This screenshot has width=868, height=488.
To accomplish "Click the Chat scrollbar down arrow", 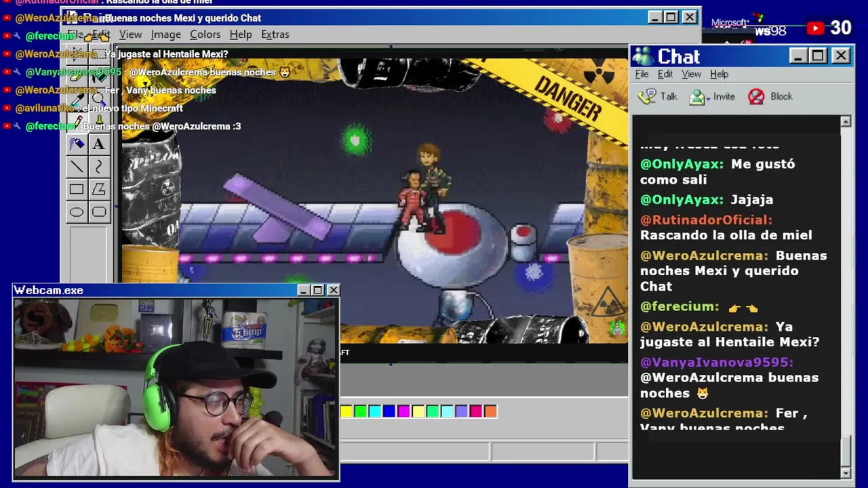I will [x=846, y=473].
